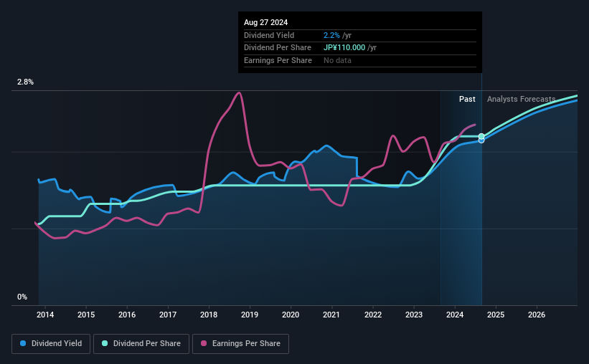Click the 2017 x-axis label
The height and width of the screenshot is (364, 589).
pyautogui.click(x=168, y=315)
